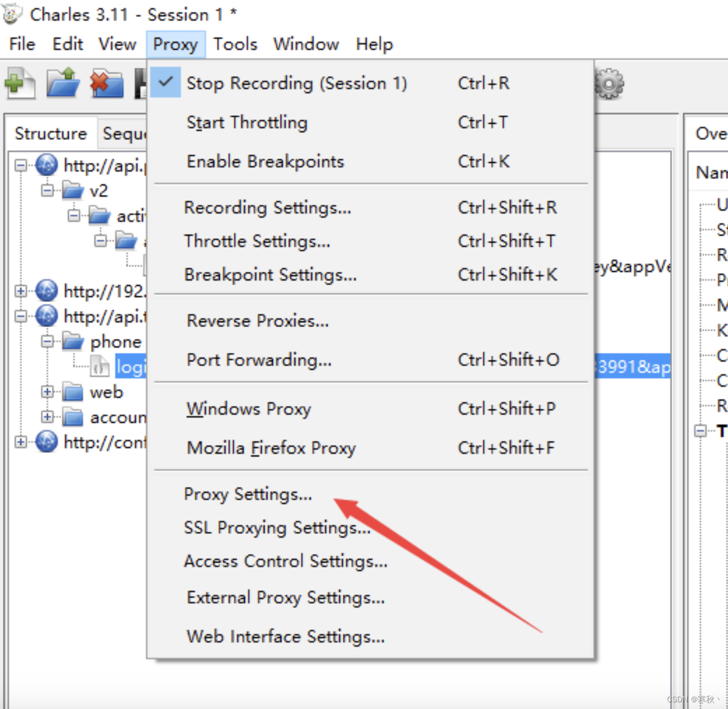Click the Close Session red X folder icon
The height and width of the screenshot is (709, 728).
(x=107, y=83)
